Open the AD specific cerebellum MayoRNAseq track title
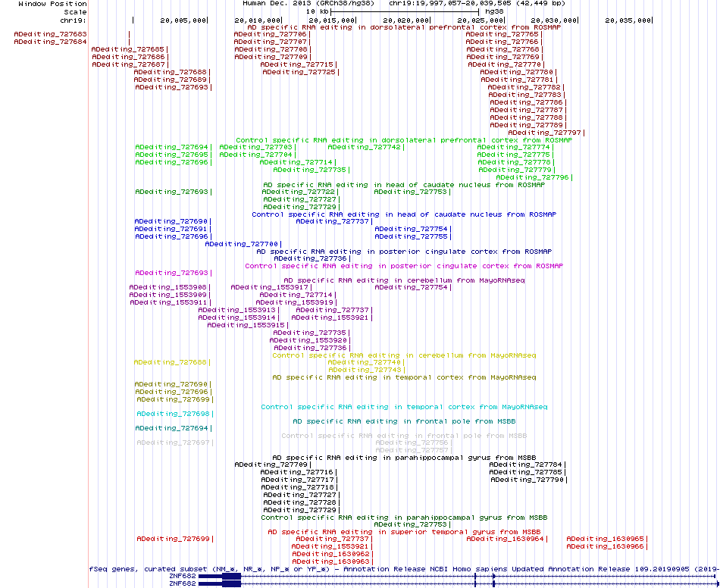Viewport: 720px width, 588px height. tap(404, 280)
